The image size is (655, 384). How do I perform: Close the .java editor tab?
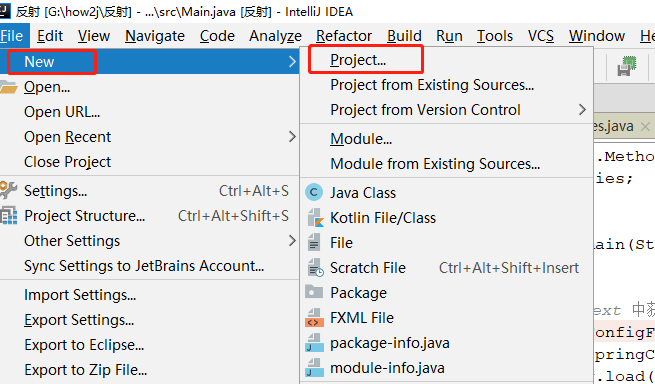coord(645,126)
